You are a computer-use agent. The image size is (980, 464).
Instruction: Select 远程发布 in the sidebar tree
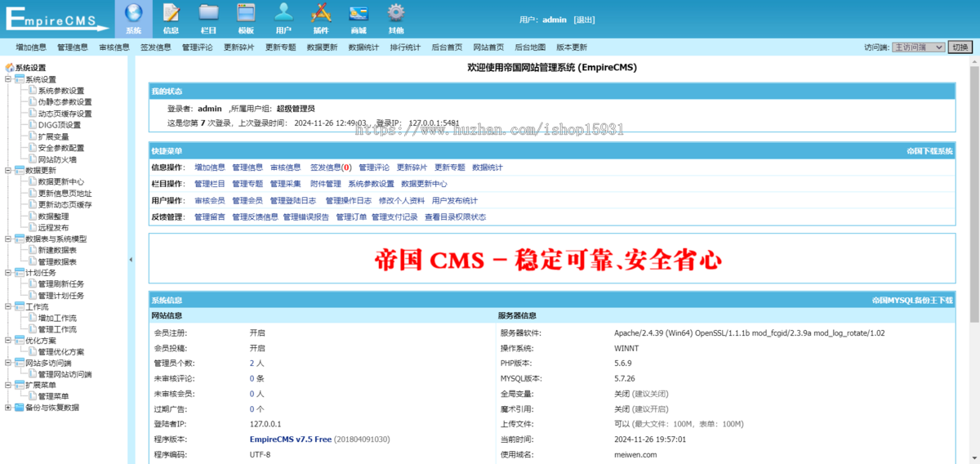(54, 227)
